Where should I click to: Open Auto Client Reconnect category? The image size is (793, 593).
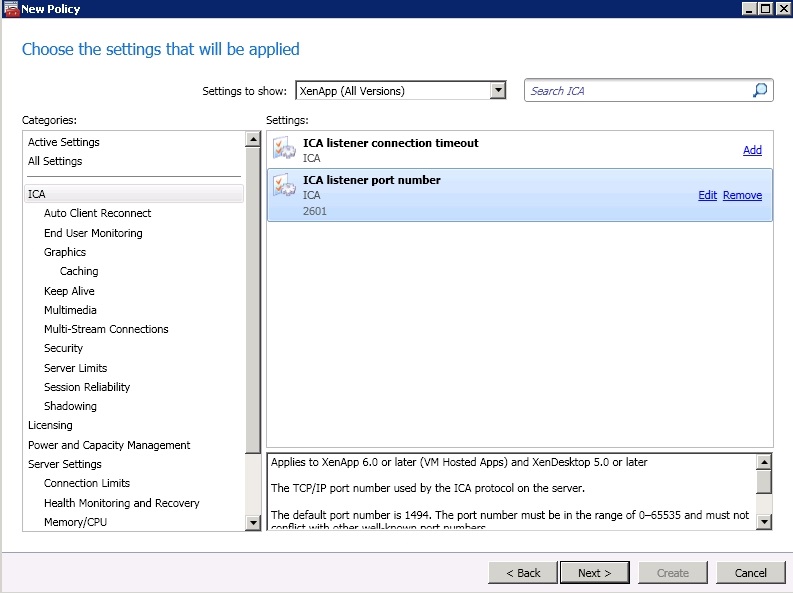pos(97,213)
